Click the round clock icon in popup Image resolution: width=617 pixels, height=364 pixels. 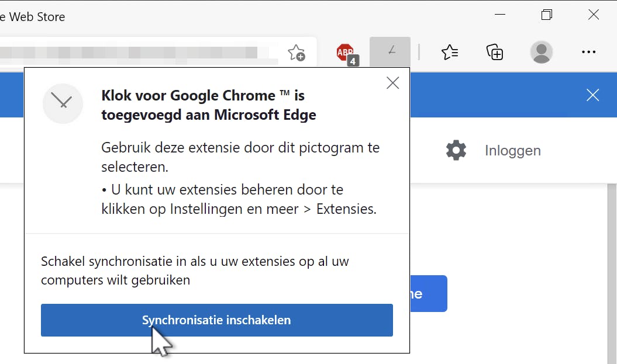[x=63, y=103]
